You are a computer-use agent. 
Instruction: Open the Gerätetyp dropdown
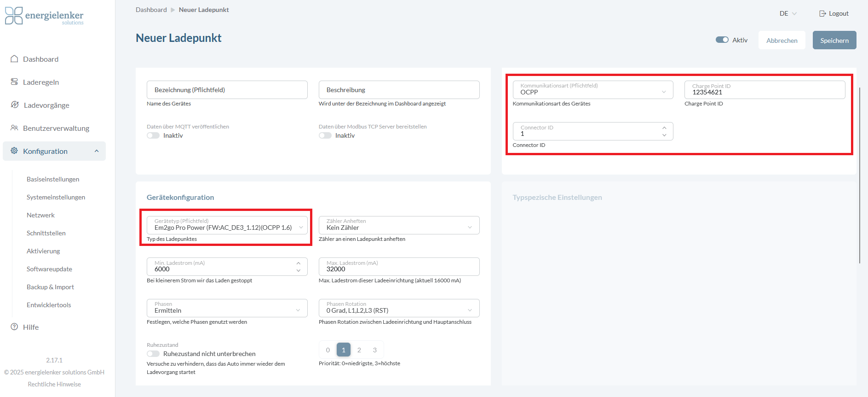[x=227, y=225]
